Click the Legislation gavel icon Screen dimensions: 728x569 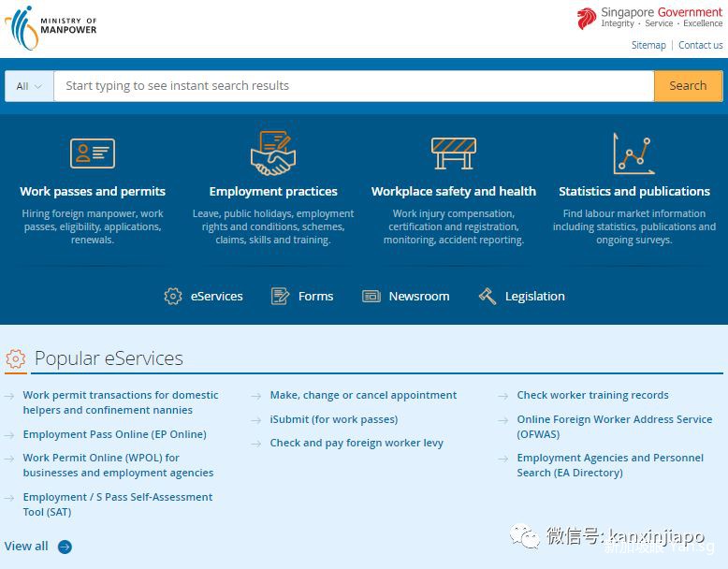[x=488, y=297]
